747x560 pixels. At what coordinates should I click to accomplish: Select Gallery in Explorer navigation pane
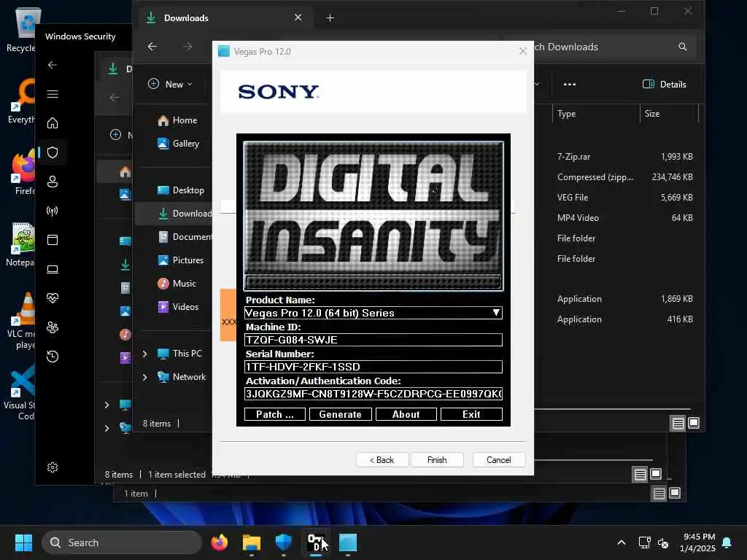(x=179, y=144)
